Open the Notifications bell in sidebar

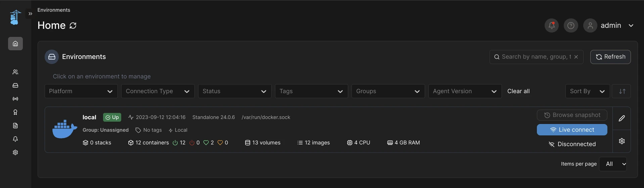15,139
